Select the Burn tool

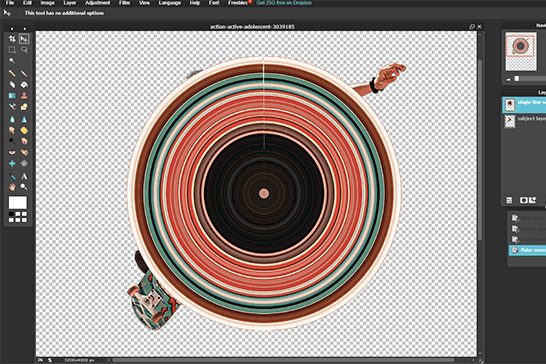(x=24, y=141)
